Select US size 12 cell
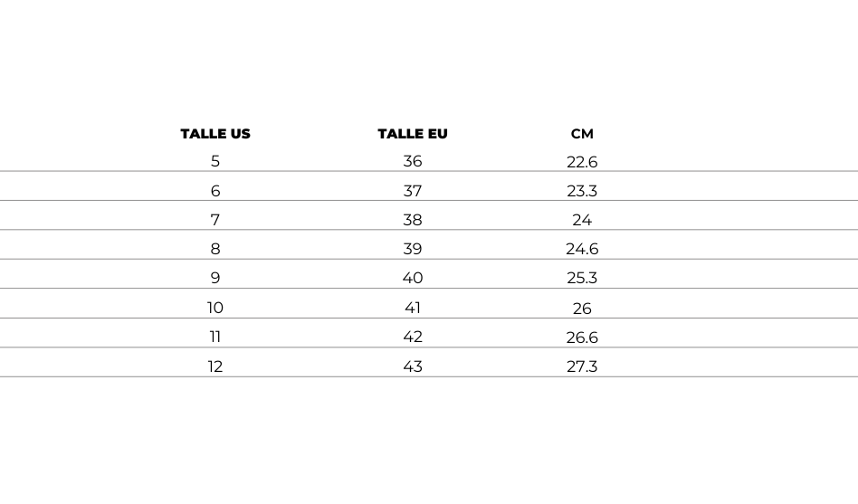Image resolution: width=858 pixels, height=504 pixels. (x=215, y=366)
